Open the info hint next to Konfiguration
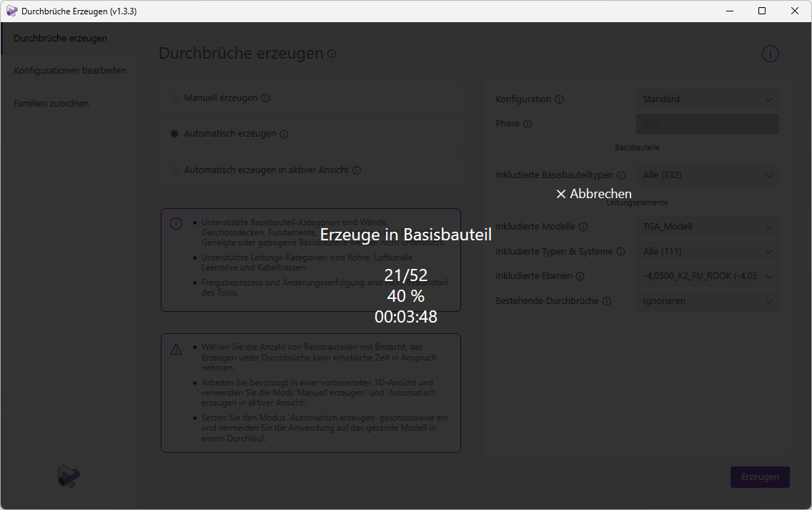The image size is (812, 510). click(560, 99)
